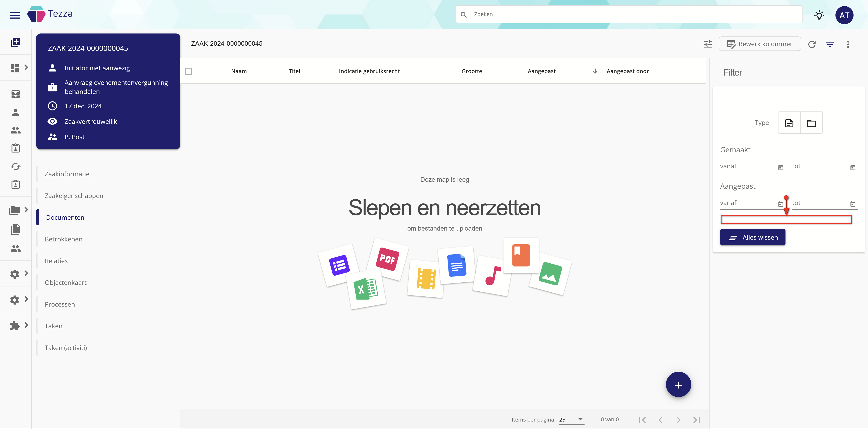
Task: Open the Aangepast tot calendar picker
Action: [853, 204]
